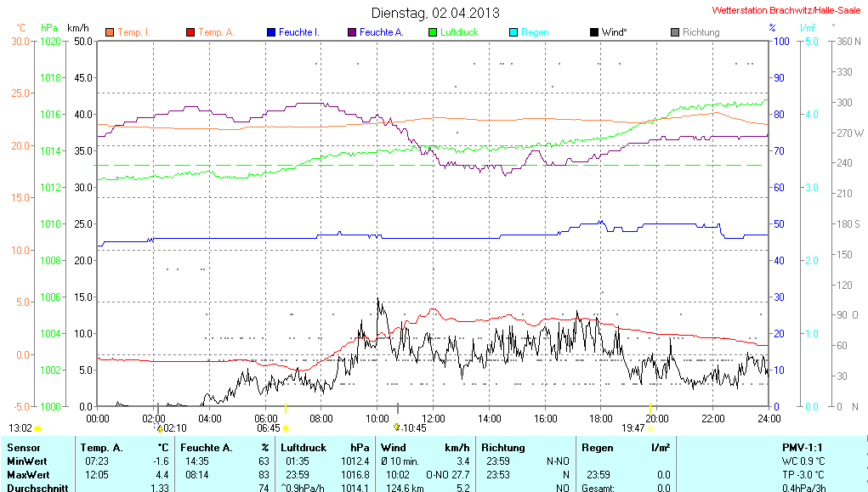
Task: Click the Regen column header in table
Action: pos(599,447)
